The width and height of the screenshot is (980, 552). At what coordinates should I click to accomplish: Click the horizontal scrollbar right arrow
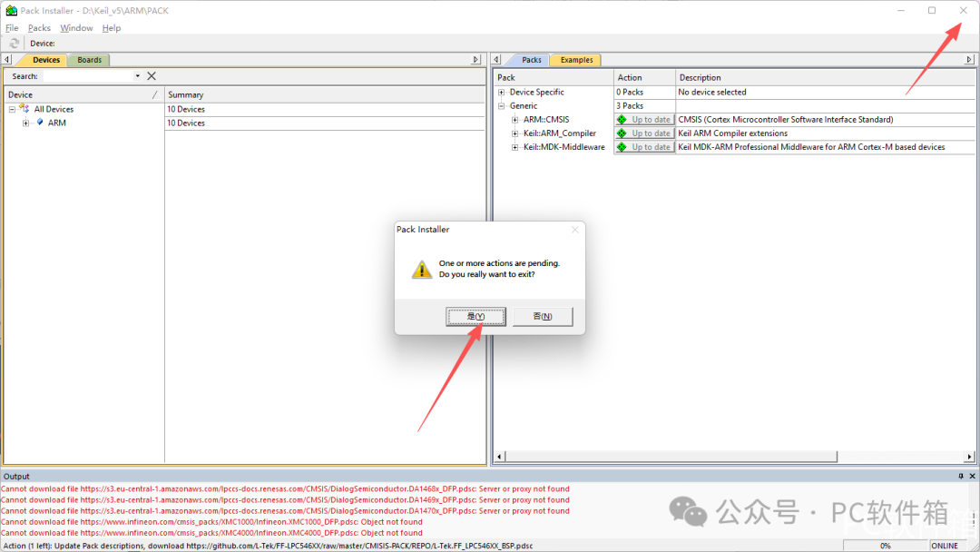(969, 457)
